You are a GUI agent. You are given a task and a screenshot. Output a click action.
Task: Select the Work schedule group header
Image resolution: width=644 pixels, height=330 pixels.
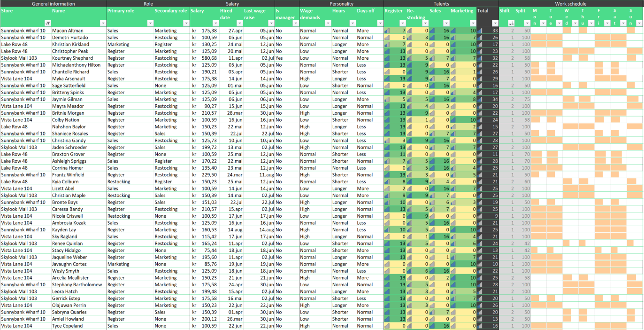(571, 3)
